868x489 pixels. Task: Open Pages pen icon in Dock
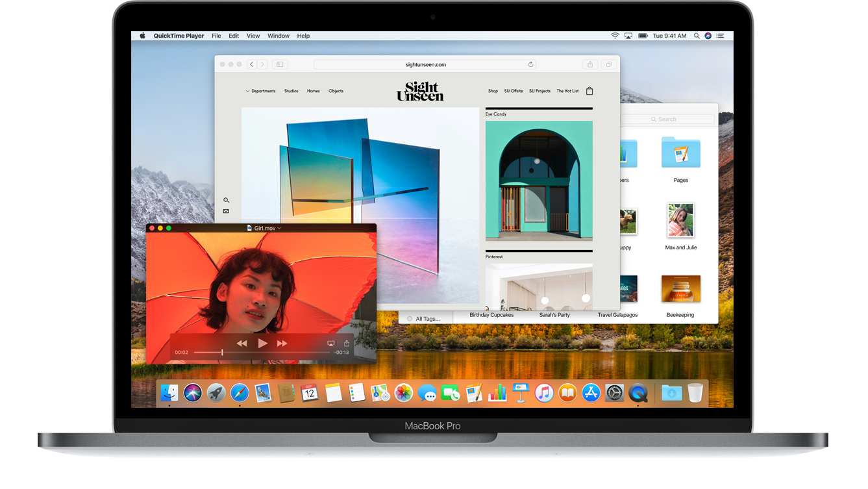474,393
